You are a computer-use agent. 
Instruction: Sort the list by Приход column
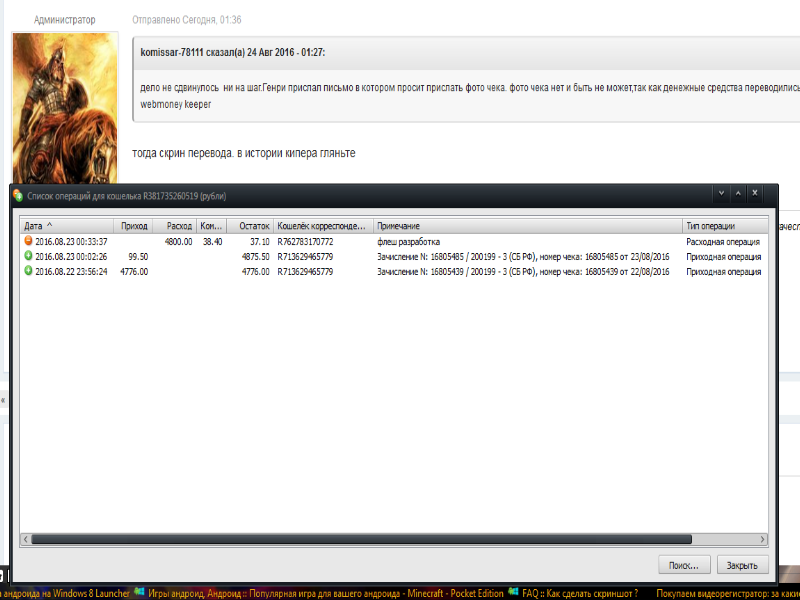click(133, 226)
